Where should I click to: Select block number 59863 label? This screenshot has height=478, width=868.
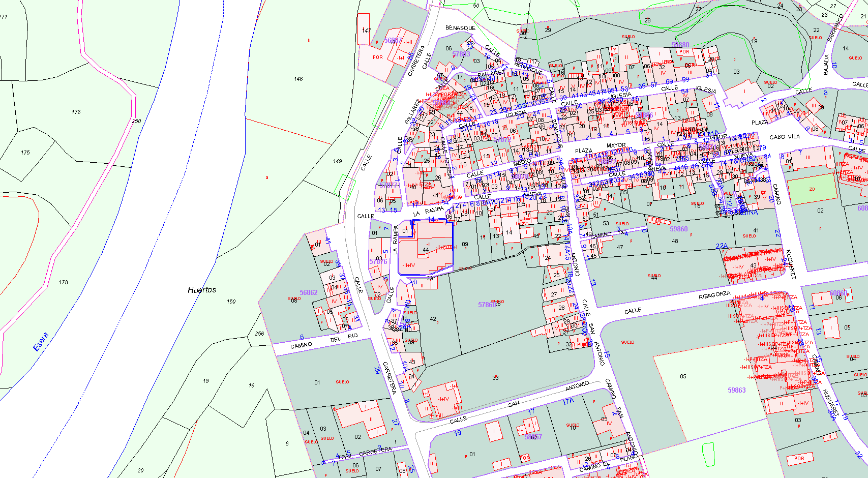tap(736, 390)
